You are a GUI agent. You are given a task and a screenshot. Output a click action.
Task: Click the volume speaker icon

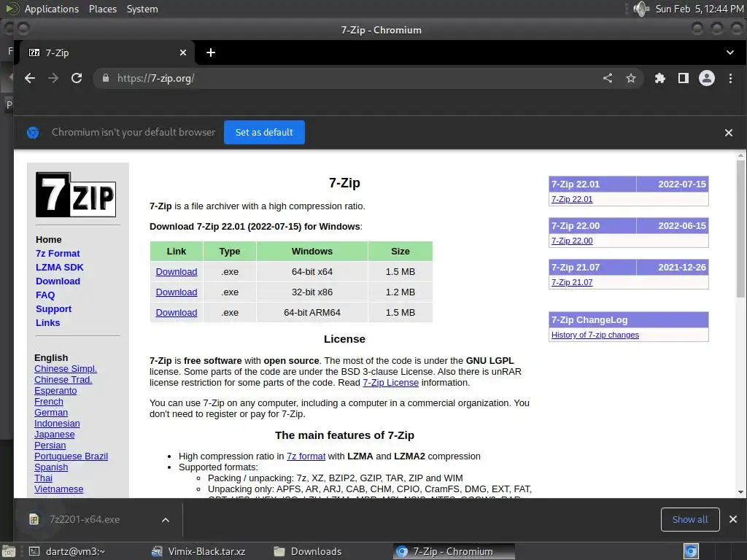[x=641, y=9]
